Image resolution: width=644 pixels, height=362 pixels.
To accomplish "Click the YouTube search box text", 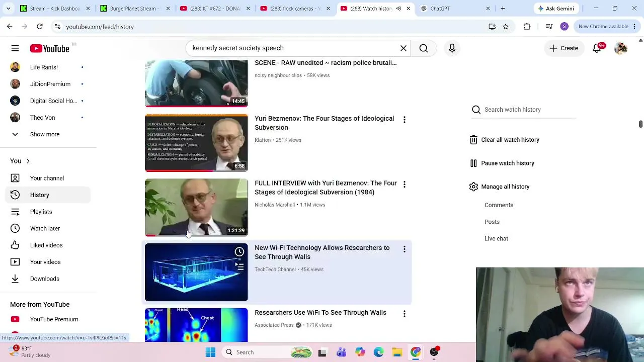I will tap(238, 48).
